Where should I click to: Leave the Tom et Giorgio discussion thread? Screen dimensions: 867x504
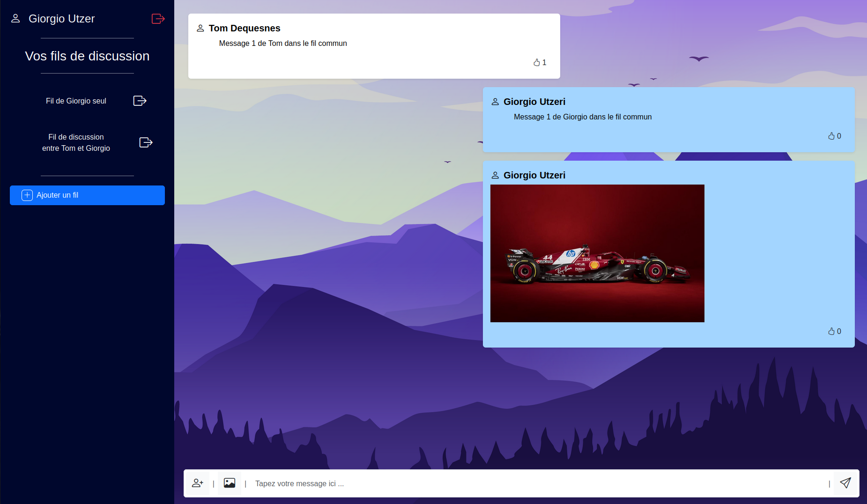146,142
